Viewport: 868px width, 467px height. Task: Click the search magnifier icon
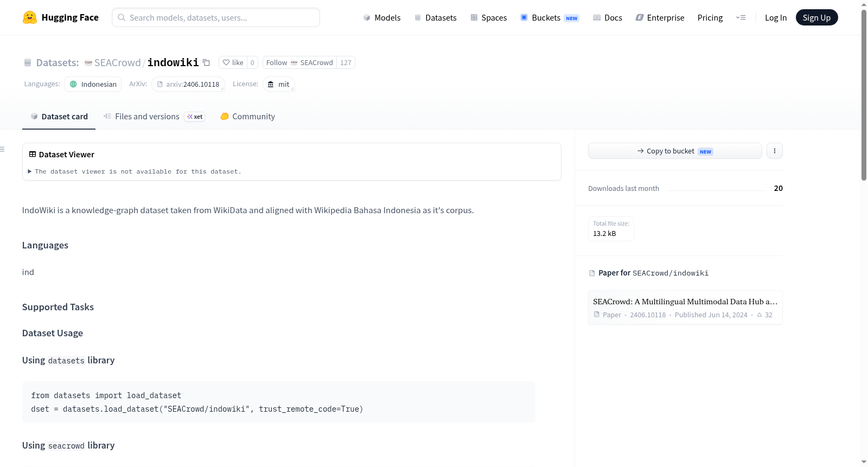122,17
